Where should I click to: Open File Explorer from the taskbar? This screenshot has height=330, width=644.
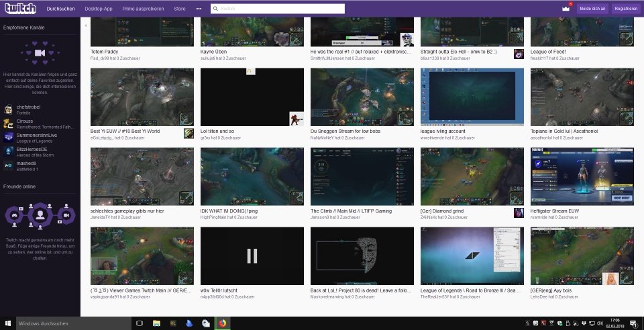[x=156, y=323]
